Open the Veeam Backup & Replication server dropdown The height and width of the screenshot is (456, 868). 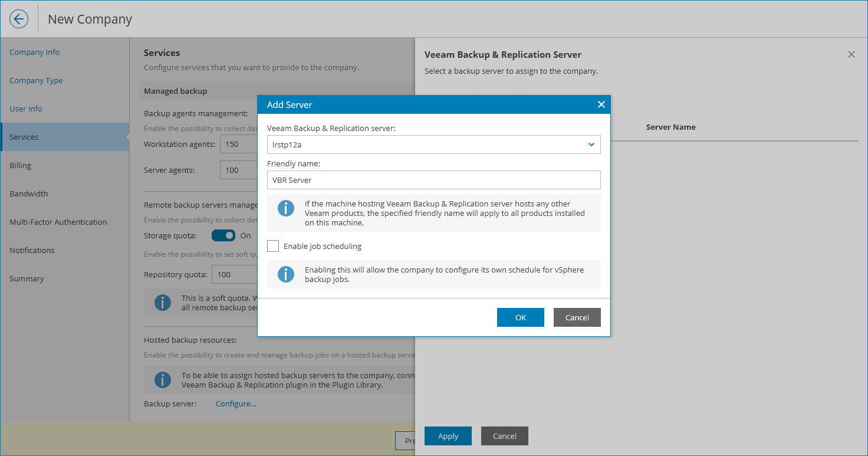pyautogui.click(x=433, y=145)
